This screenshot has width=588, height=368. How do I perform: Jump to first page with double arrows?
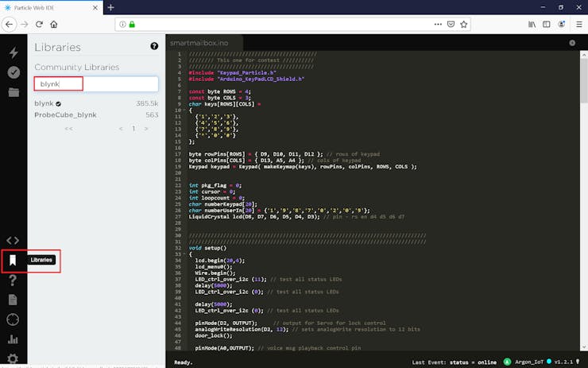click(68, 129)
